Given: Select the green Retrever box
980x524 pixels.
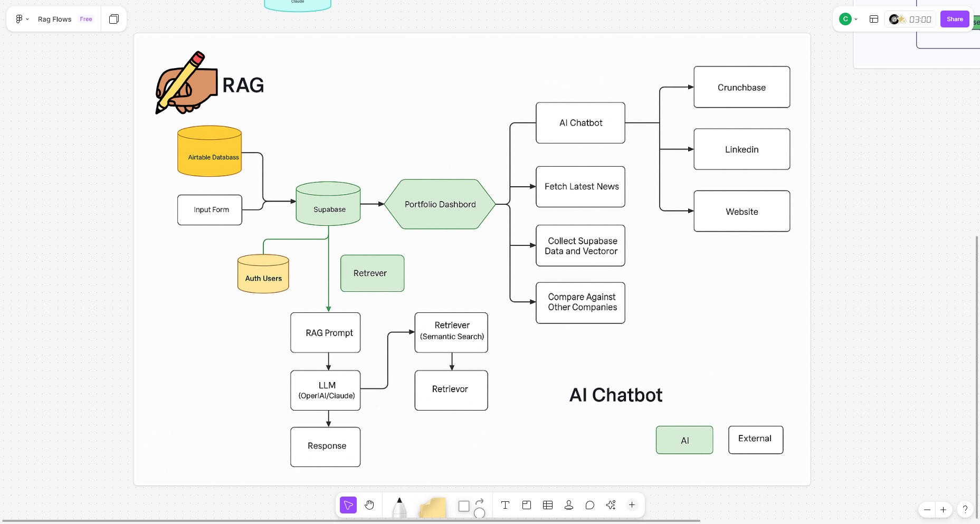Looking at the screenshot, I should click(373, 273).
